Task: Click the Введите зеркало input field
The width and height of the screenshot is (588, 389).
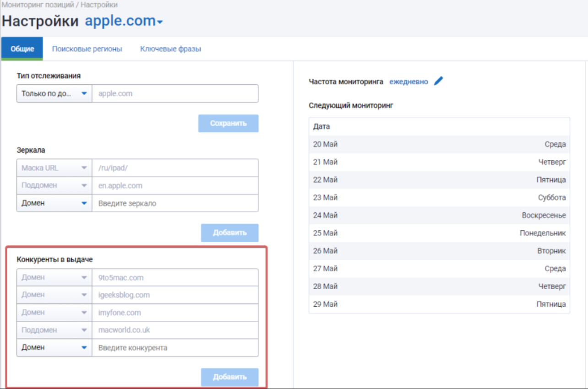Action: click(175, 203)
